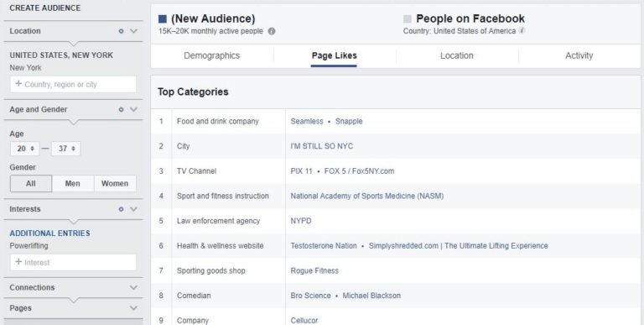Screen dimensions: 644x325
Task: Click the blue New Audience color square
Action: (163, 19)
